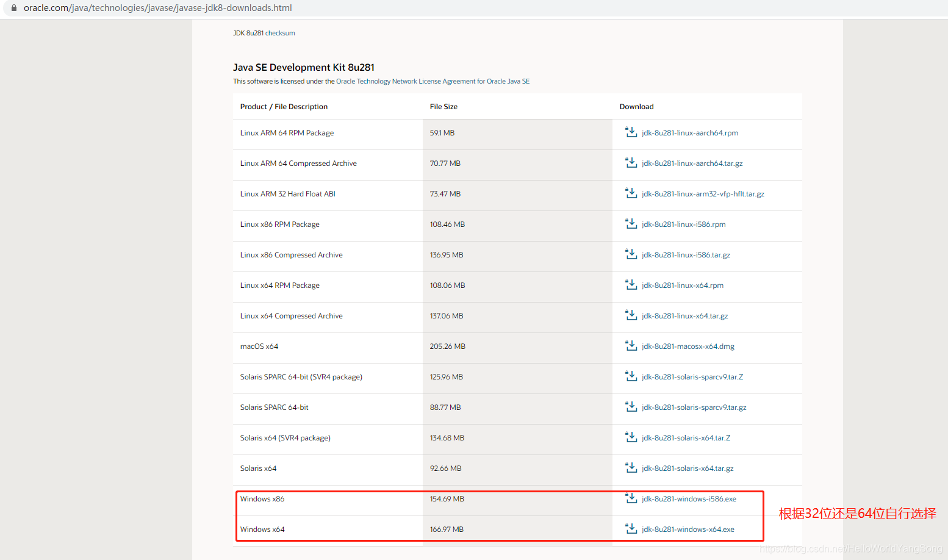Image resolution: width=948 pixels, height=560 pixels.
Task: Download jdk-8u281-windows-x64.exe link
Action: [688, 529]
